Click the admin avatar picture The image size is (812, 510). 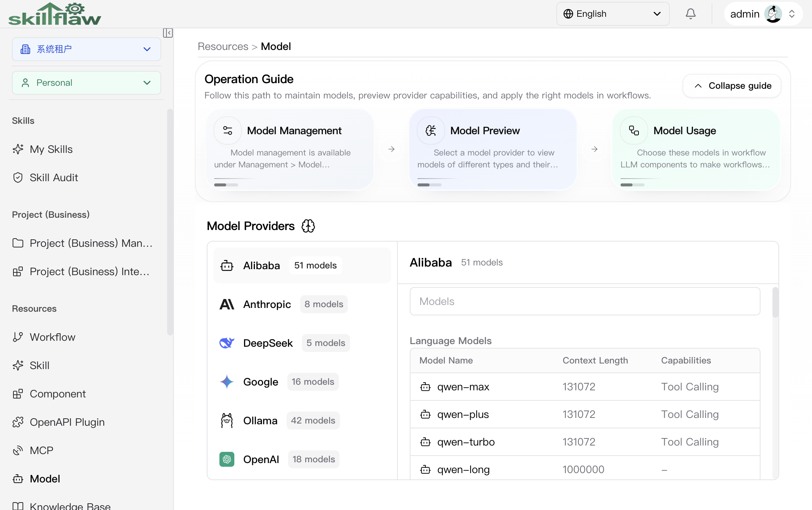773,14
